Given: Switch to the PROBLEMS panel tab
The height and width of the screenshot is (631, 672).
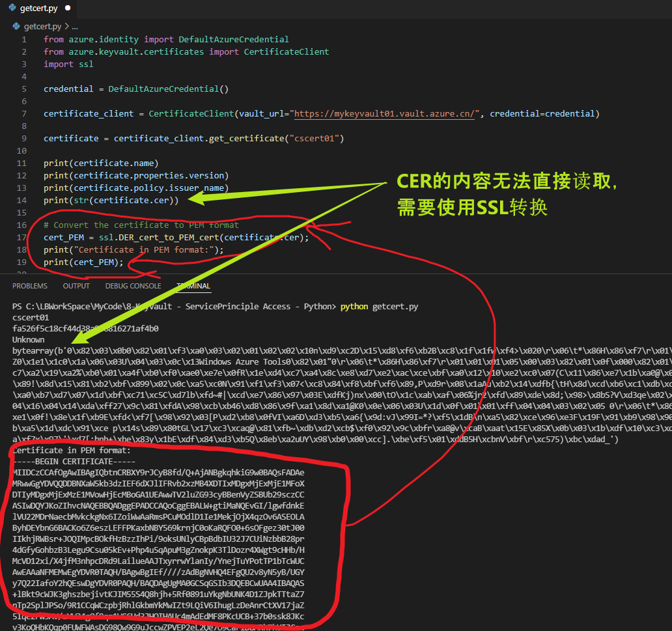Looking at the screenshot, I should click(29, 286).
